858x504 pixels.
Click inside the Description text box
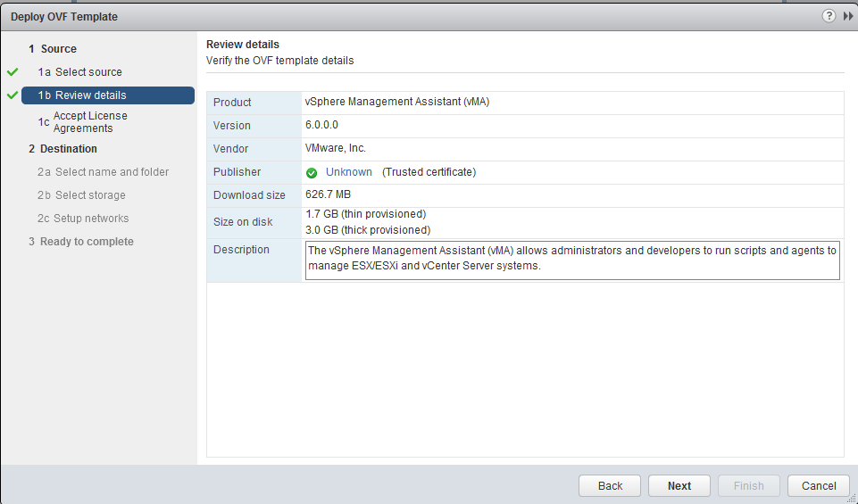(572, 260)
